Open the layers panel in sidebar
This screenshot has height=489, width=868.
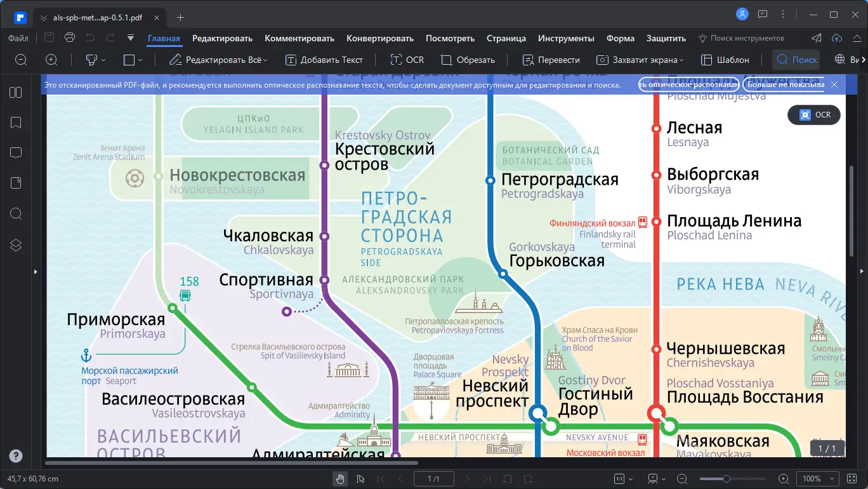(15, 245)
